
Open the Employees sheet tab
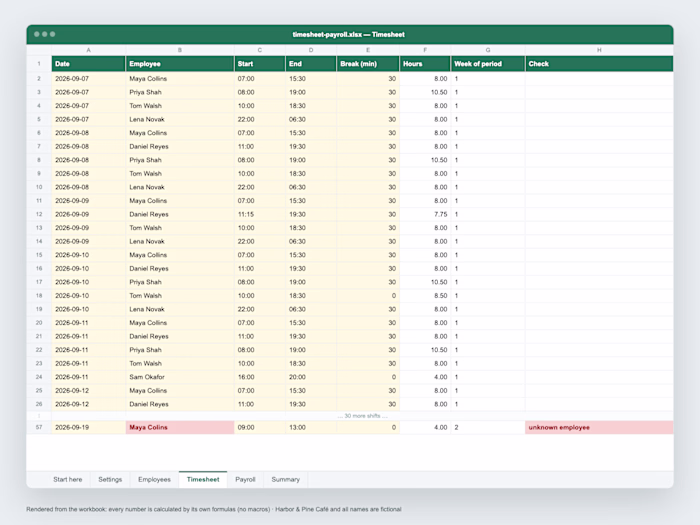(x=154, y=479)
